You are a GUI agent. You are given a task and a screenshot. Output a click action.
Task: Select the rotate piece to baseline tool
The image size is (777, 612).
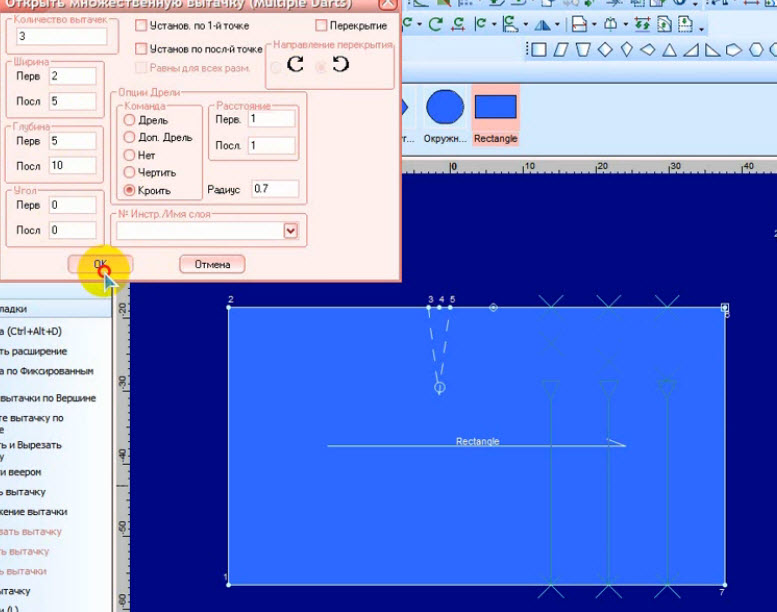click(x=510, y=23)
